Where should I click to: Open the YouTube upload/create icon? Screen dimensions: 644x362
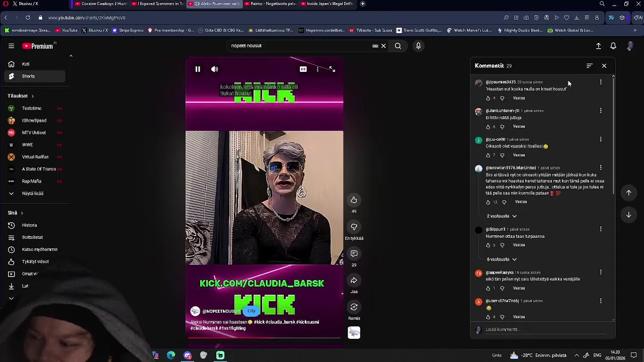(x=598, y=46)
